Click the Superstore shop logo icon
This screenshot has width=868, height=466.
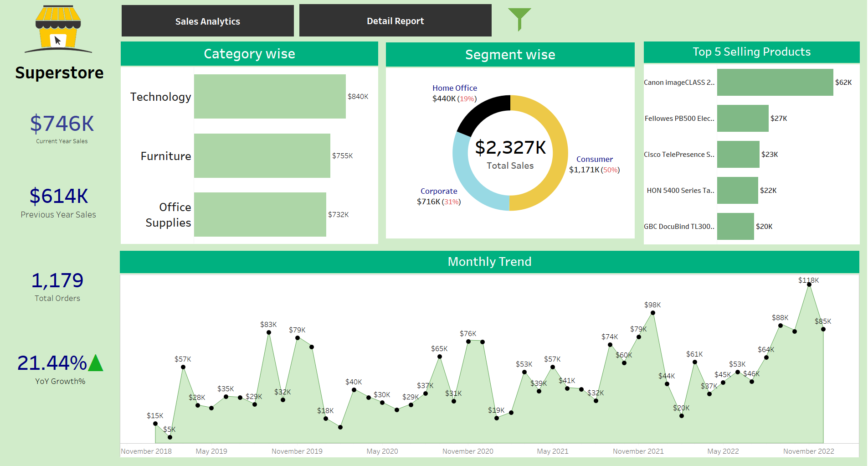click(58, 28)
